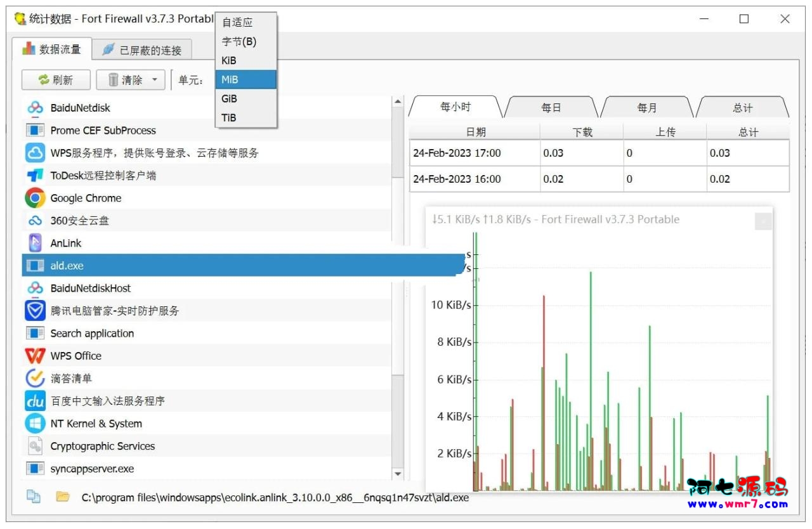Choose 字节(B) from the unit list
812x529 pixels.
(246, 41)
